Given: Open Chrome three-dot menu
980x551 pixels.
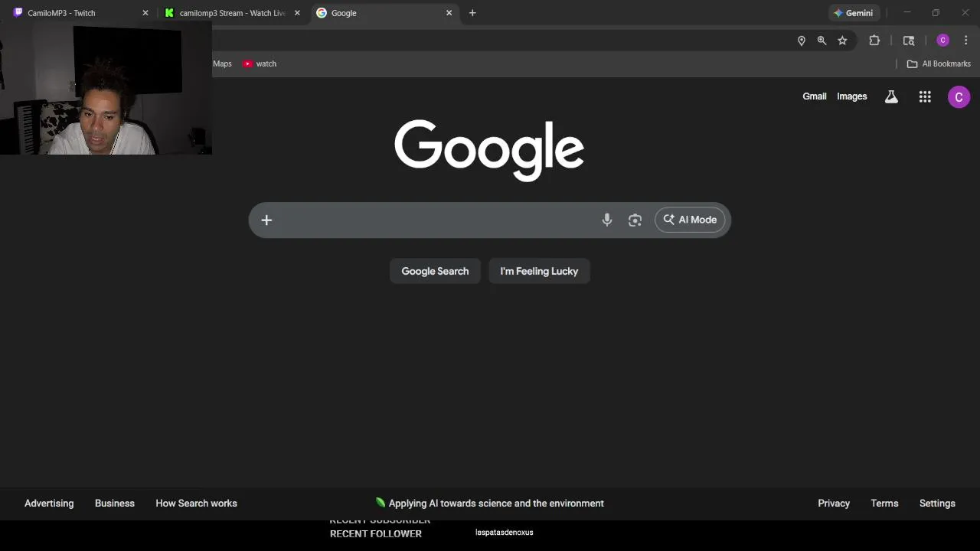Looking at the screenshot, I should 965,41.
